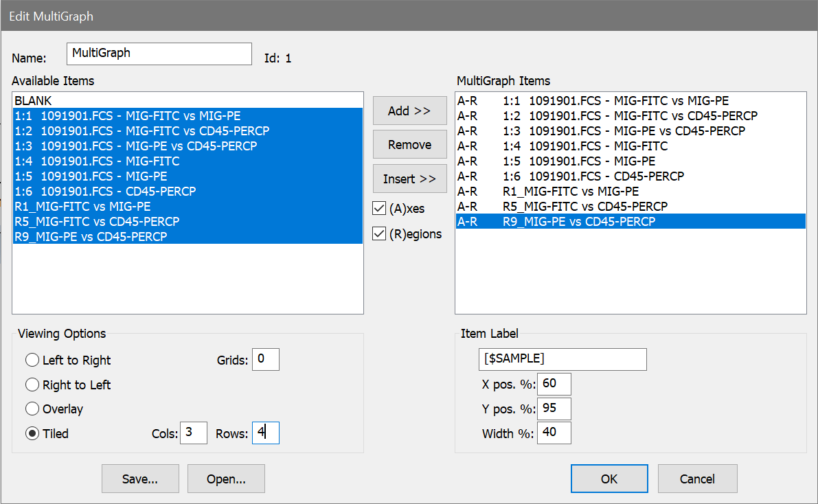The width and height of the screenshot is (818, 504).
Task: Select 1:3 MIG-PE vs CD45-PERCP in Available Items
Action: click(x=188, y=146)
